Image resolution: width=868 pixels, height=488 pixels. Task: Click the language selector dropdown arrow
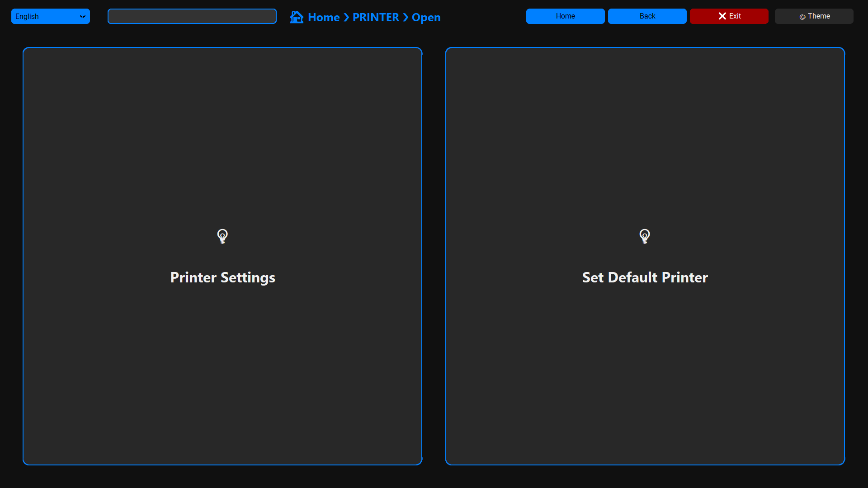point(83,17)
